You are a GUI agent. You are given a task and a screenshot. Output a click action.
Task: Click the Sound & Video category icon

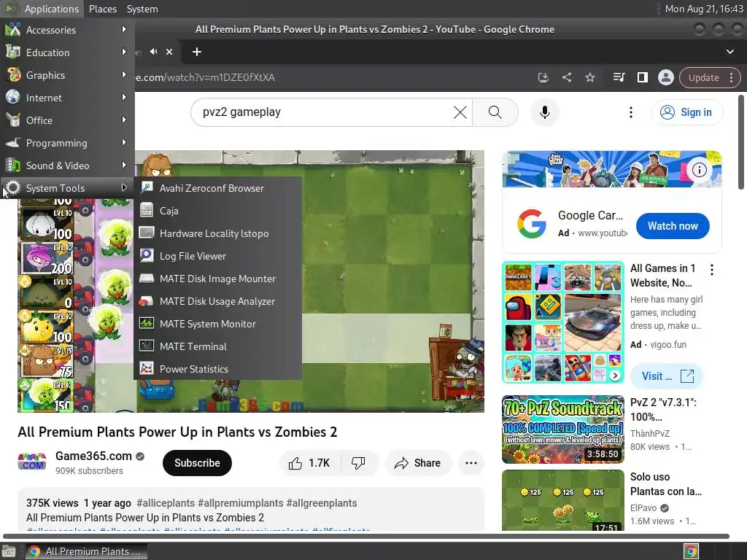pyautogui.click(x=13, y=166)
